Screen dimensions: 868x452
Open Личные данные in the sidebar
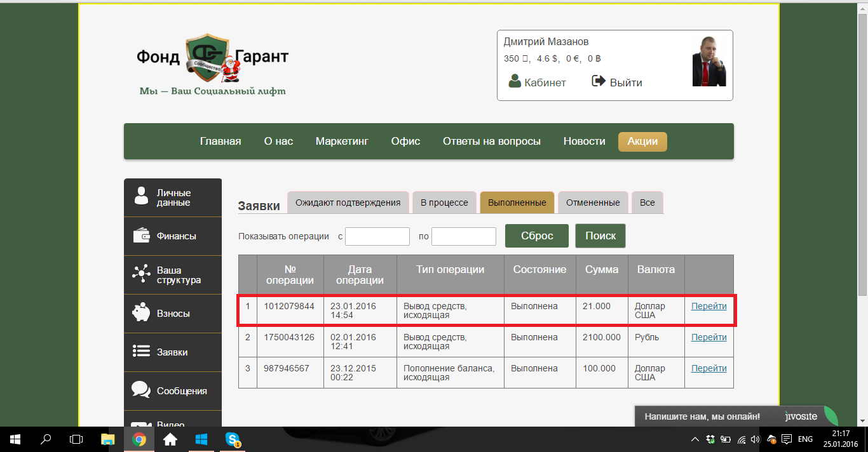(173, 197)
